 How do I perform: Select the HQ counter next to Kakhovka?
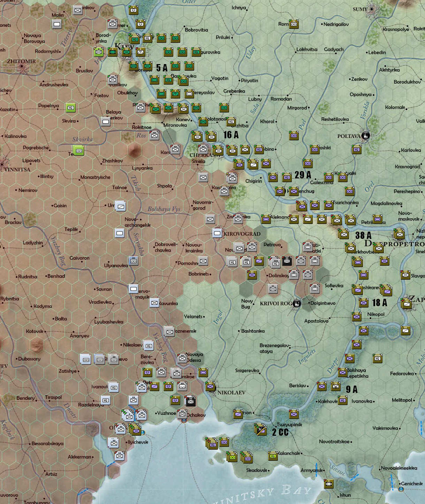[x=343, y=400]
